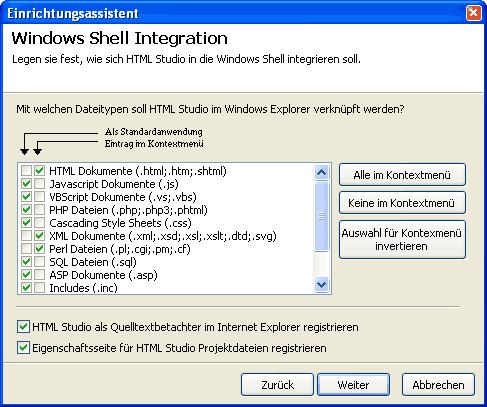This screenshot has height=407, width=487.
Task: Uncheck default application box for Javascript Dokumente
Action: (x=26, y=184)
